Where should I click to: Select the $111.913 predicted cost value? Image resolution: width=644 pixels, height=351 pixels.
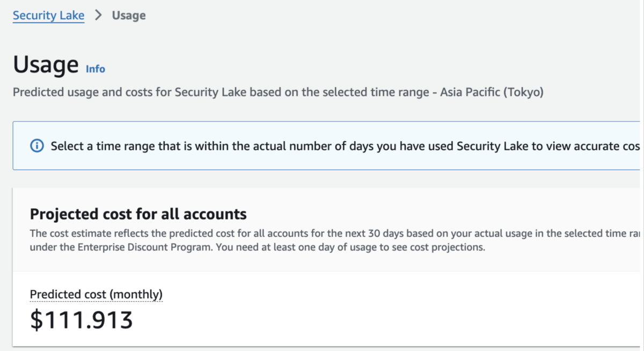81,320
